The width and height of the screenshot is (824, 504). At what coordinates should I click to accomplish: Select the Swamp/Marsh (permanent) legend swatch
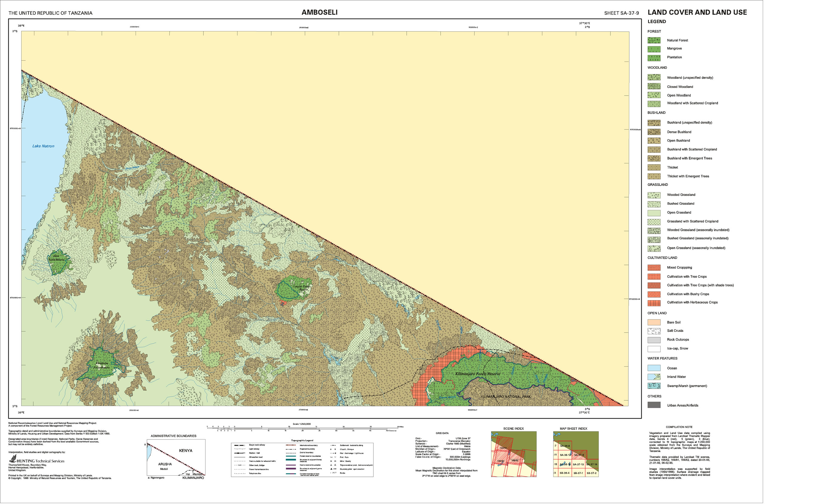point(653,386)
